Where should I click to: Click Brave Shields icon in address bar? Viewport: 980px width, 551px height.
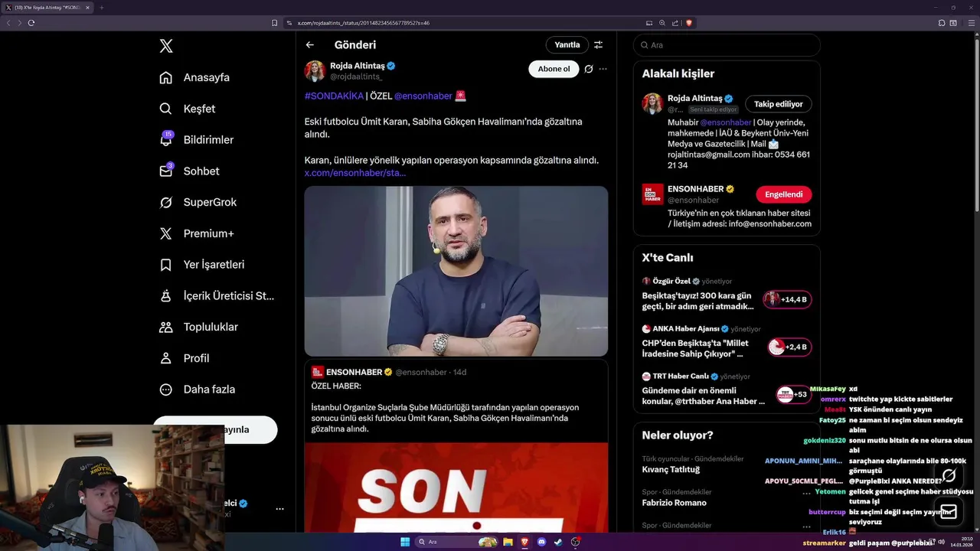[x=688, y=23]
